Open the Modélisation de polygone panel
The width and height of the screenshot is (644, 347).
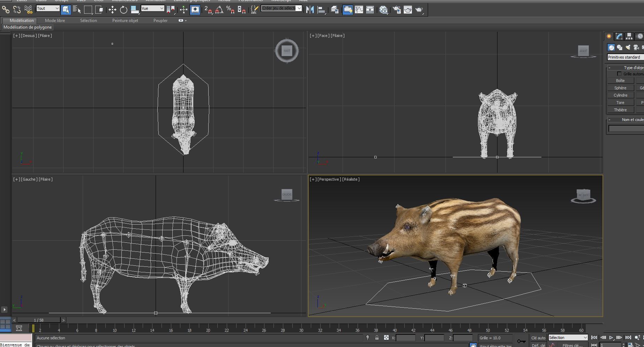point(28,27)
